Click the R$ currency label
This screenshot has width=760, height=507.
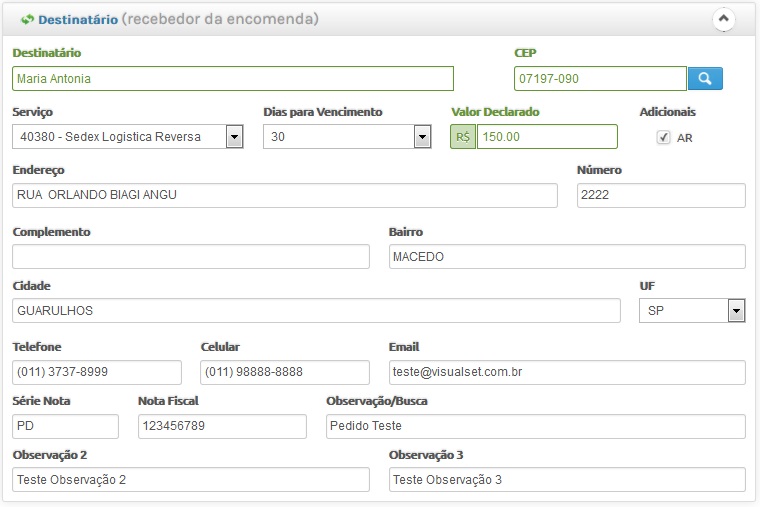(463, 137)
